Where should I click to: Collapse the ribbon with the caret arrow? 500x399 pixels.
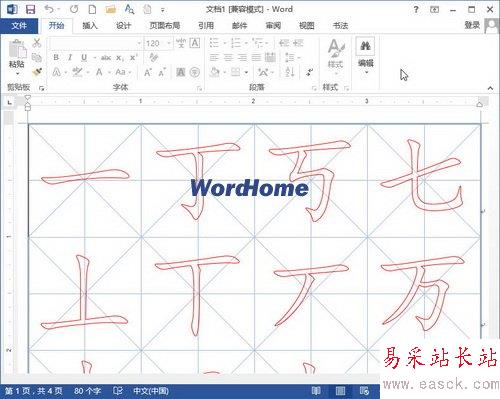(x=490, y=88)
